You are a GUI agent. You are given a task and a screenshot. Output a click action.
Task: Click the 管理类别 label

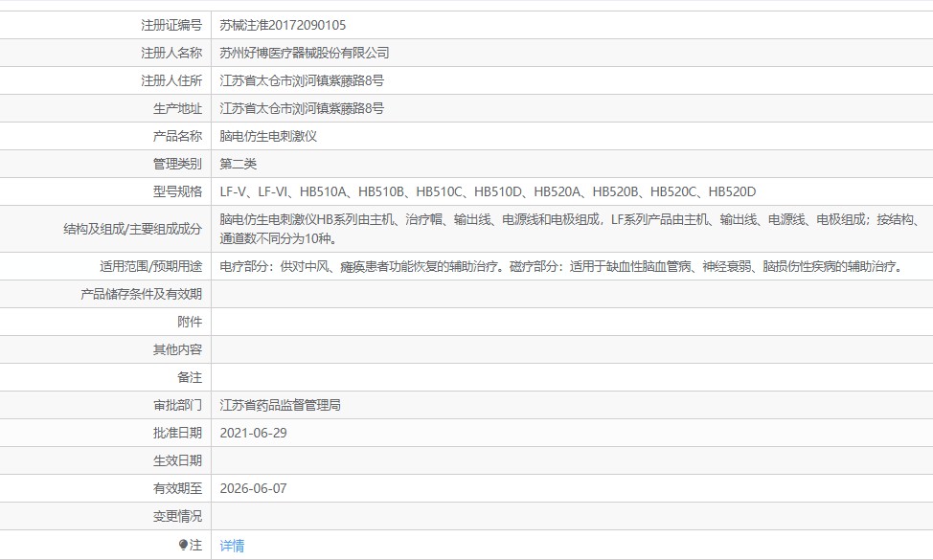click(177, 164)
